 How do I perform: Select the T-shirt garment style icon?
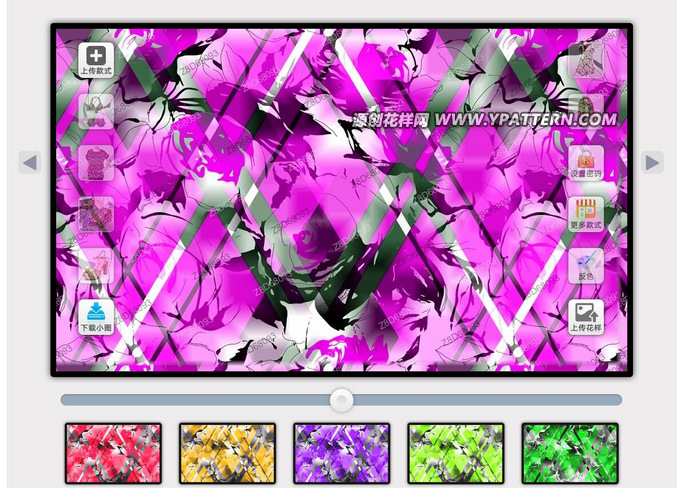96,163
